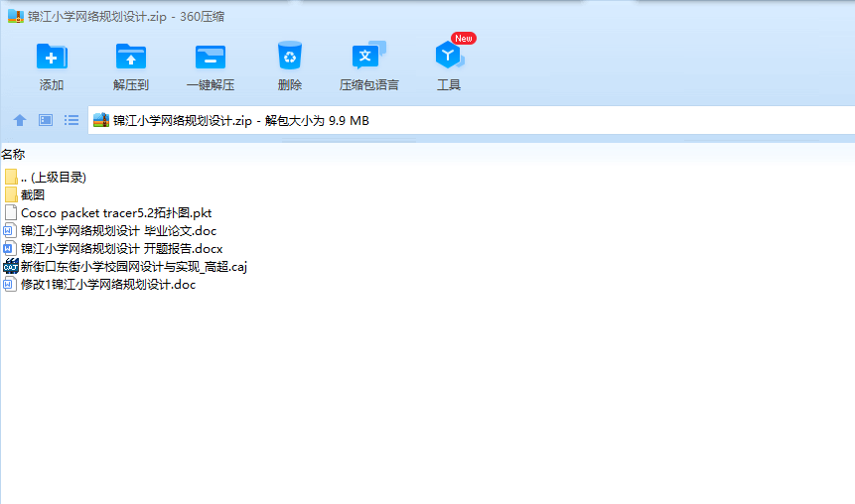Viewport: 855px width, 504px height.
Task: Click the 名称 column header
Action: 13,154
